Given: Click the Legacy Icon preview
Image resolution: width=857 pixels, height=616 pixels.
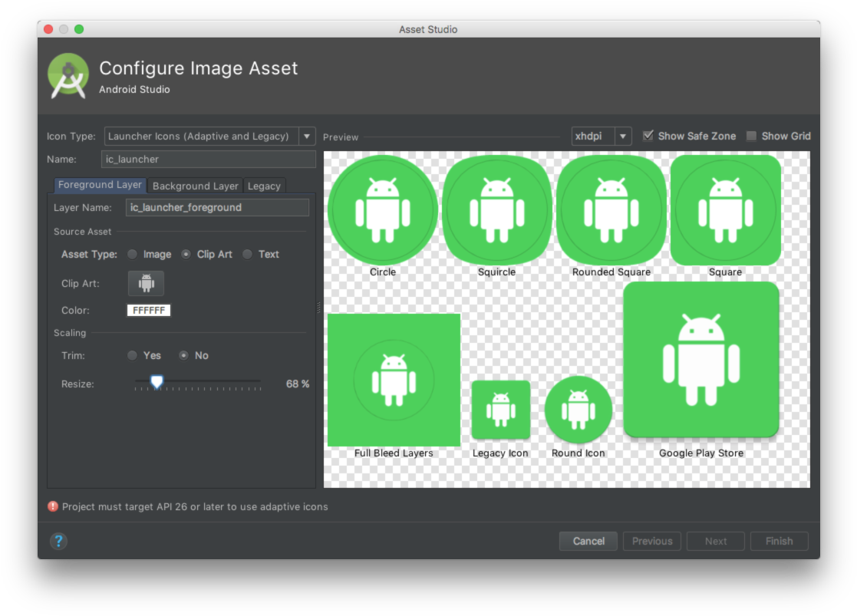Looking at the screenshot, I should tap(500, 410).
